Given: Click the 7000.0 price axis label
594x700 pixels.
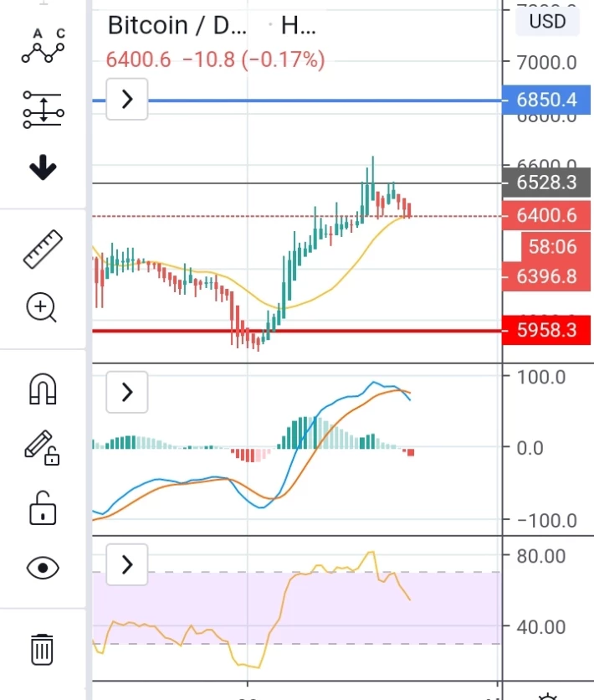Looking at the screenshot, I should tap(546, 63).
